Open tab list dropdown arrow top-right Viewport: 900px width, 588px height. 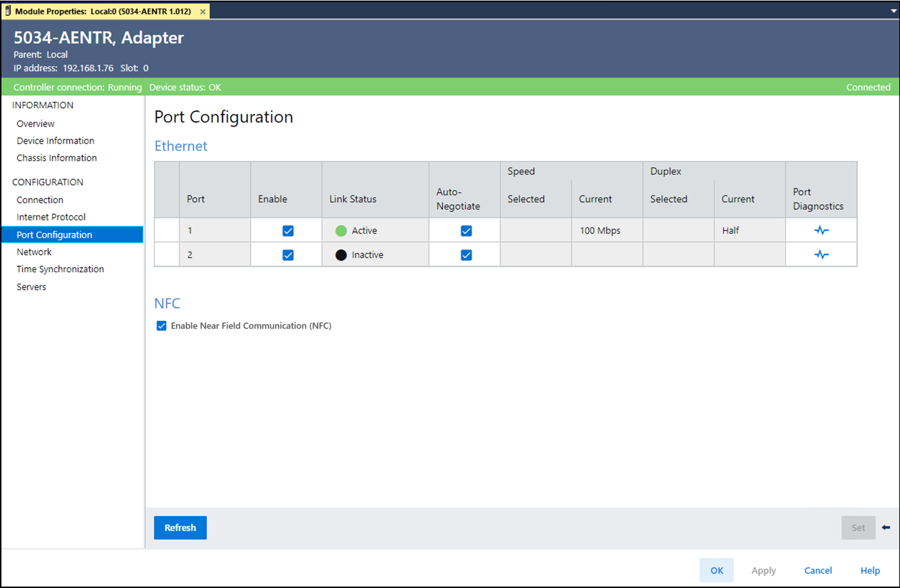pos(893,11)
